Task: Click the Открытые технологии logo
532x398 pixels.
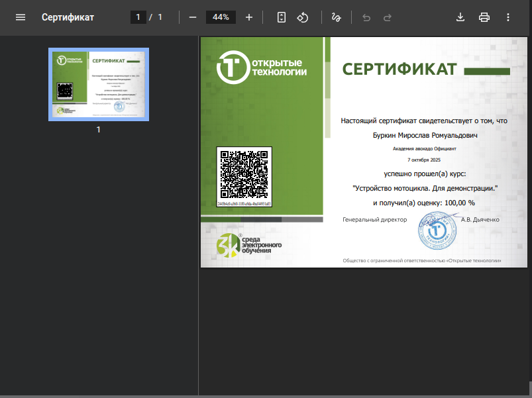Action: coord(262,67)
